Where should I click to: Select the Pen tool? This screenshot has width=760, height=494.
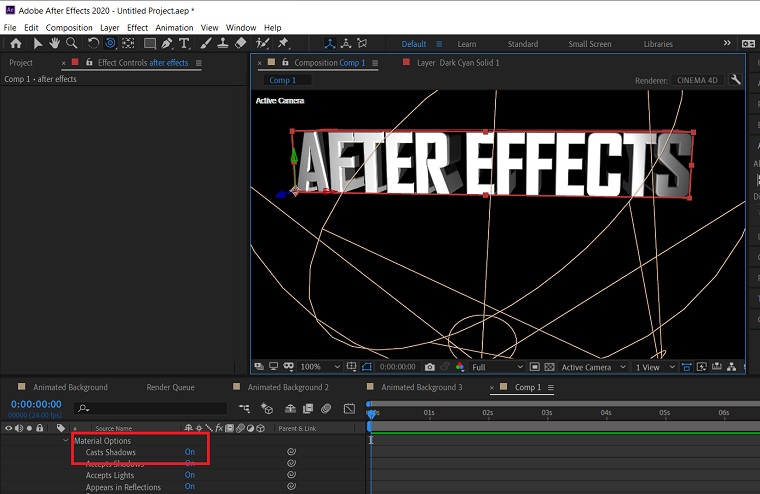(167, 44)
